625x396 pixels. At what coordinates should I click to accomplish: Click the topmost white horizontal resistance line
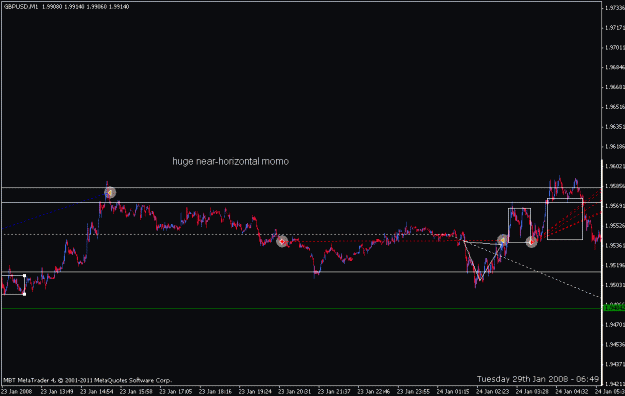point(301,187)
